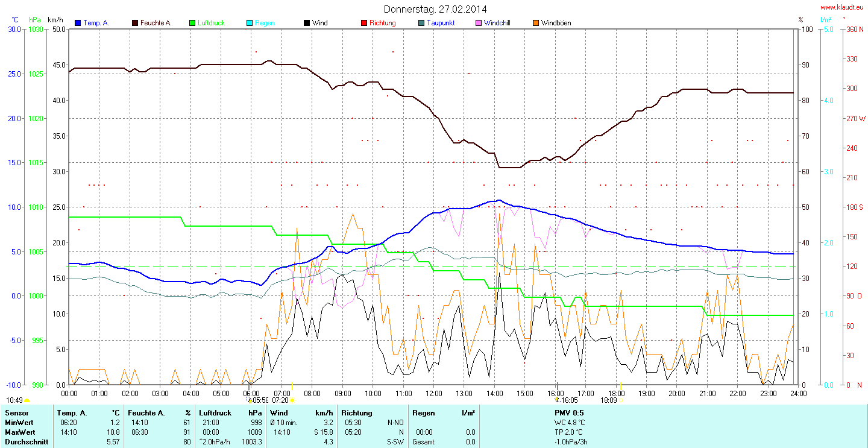Screen dimensions: 868x448
Task: Click the red Richtung legend square
Action: pyautogui.click(x=364, y=23)
